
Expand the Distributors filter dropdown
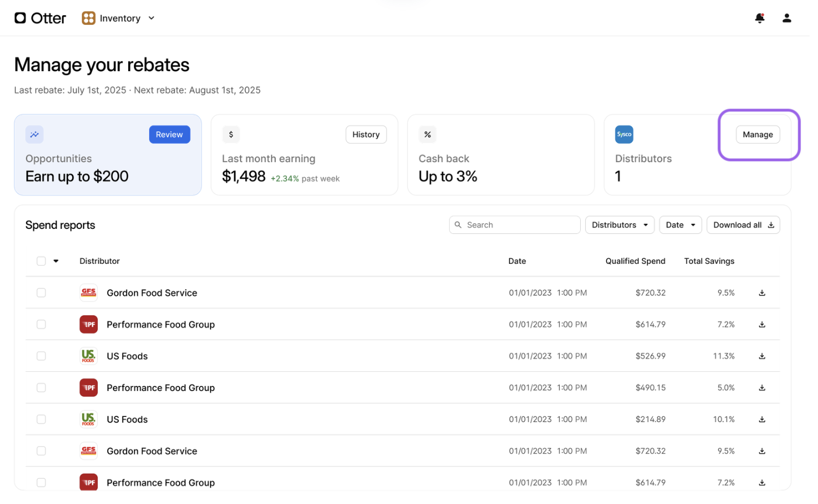tap(619, 224)
